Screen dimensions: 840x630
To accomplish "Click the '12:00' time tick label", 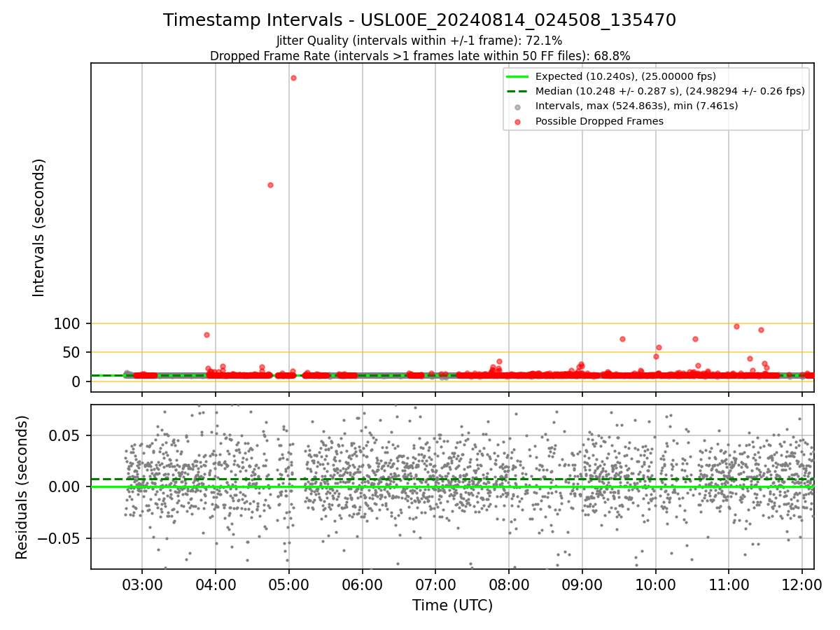I will point(802,584).
